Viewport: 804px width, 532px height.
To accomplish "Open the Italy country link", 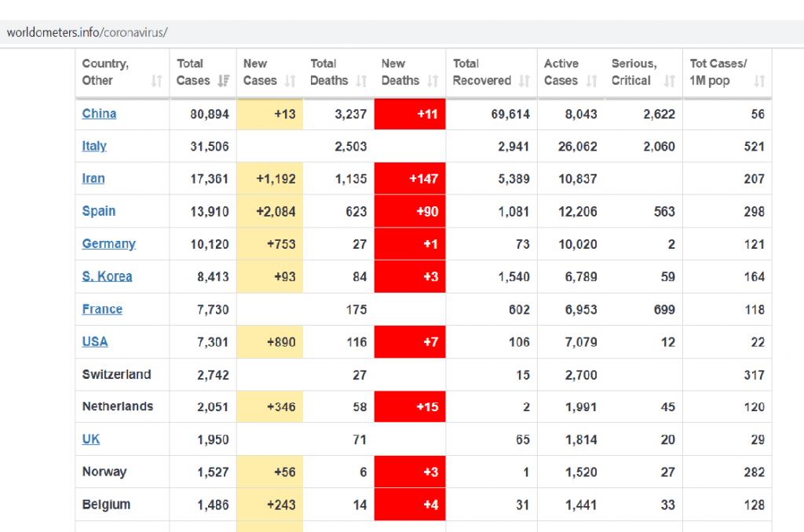I will tap(94, 146).
